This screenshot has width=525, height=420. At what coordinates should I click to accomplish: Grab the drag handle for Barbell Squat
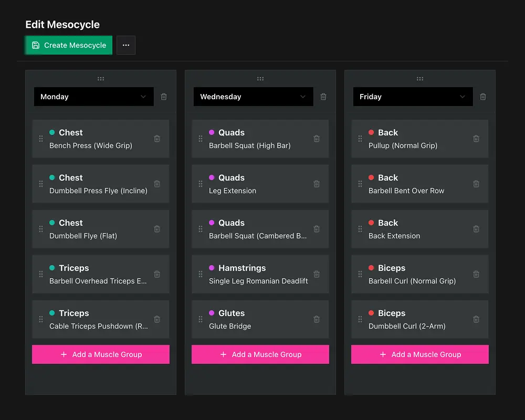(x=200, y=139)
